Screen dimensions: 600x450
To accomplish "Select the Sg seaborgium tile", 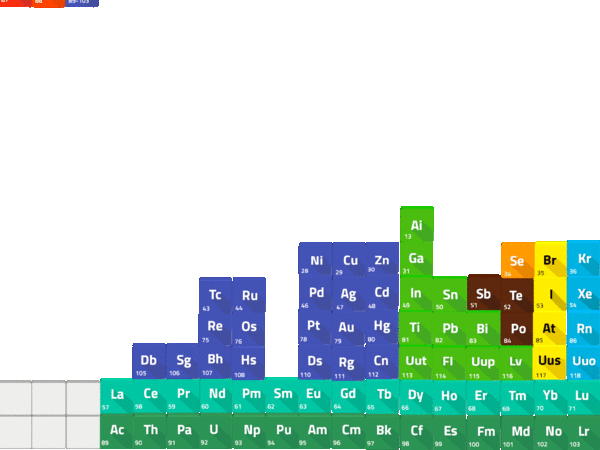I will (183, 361).
